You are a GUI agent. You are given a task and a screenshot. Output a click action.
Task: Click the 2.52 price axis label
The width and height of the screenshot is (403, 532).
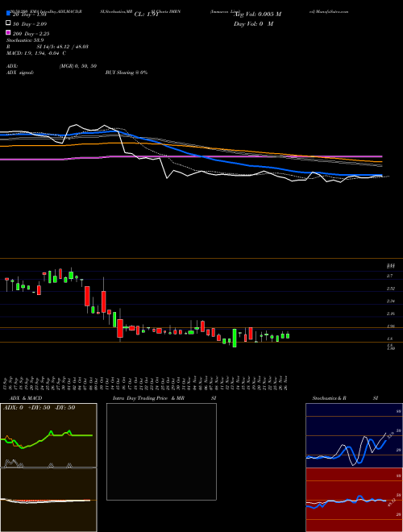click(390, 289)
